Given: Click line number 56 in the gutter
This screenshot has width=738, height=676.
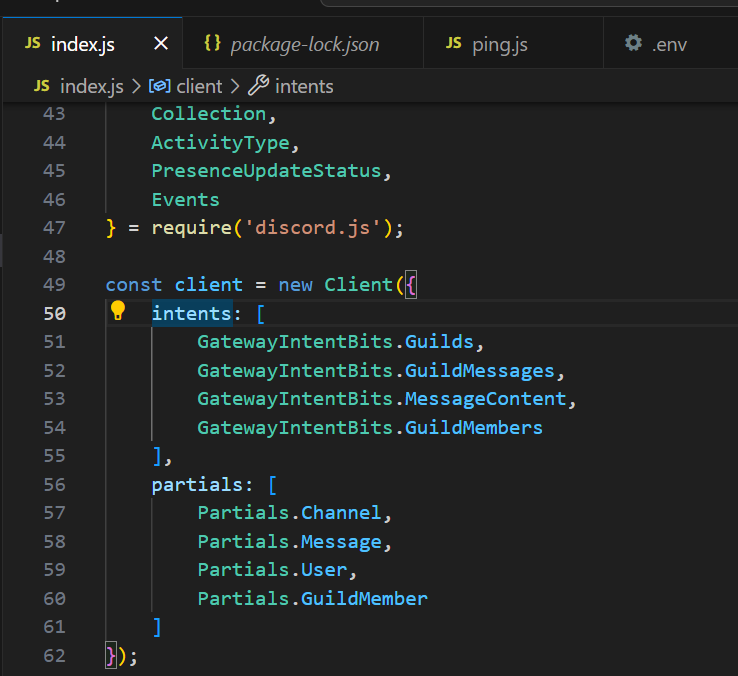Looking at the screenshot, I should coord(54,484).
